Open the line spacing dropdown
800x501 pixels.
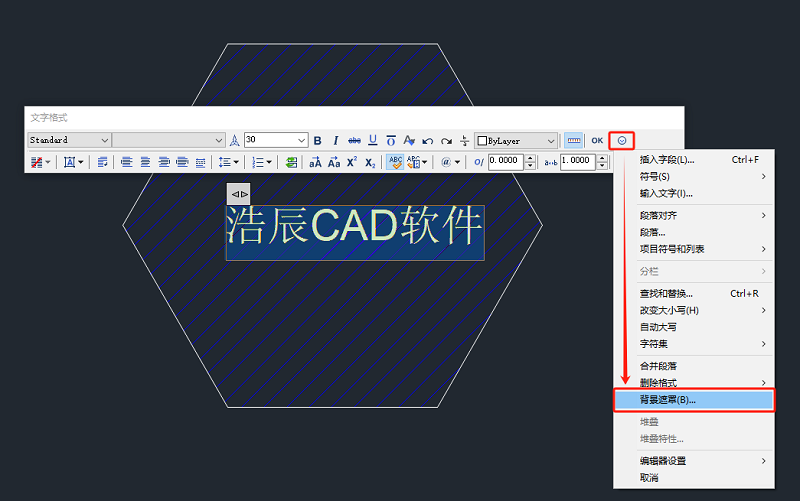click(229, 162)
